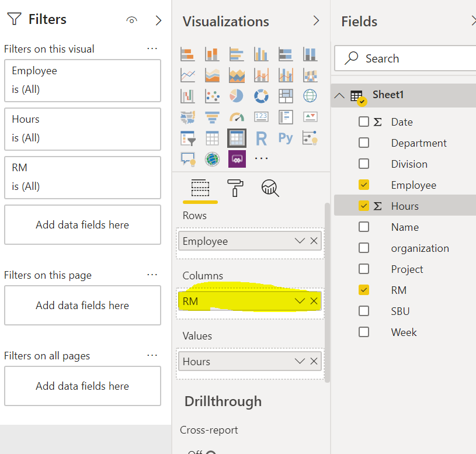Select the clustered column chart visual
The width and height of the screenshot is (476, 454).
click(x=261, y=54)
